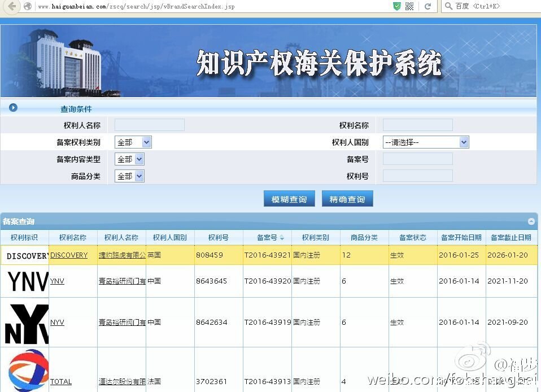Screen dimensions: 541x392
Task: Select record number T2016-43921 cell
Action: 268,255
